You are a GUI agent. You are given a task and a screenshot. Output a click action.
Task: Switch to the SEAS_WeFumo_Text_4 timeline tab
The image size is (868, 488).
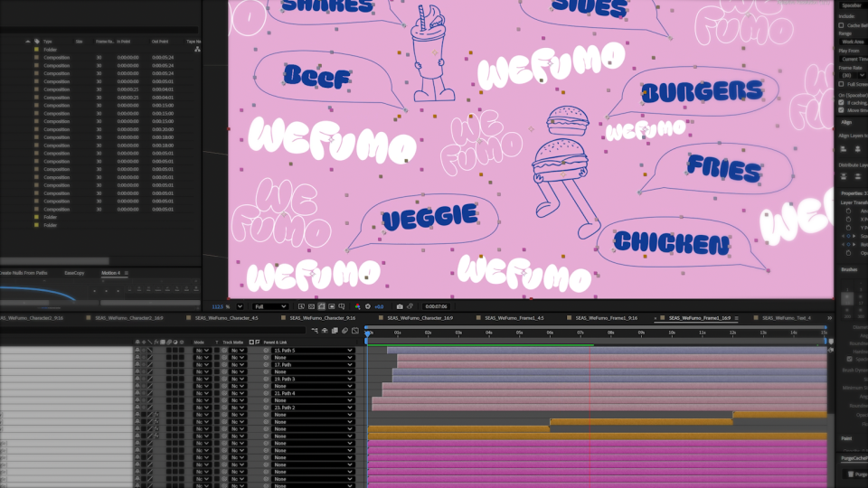[785, 318]
